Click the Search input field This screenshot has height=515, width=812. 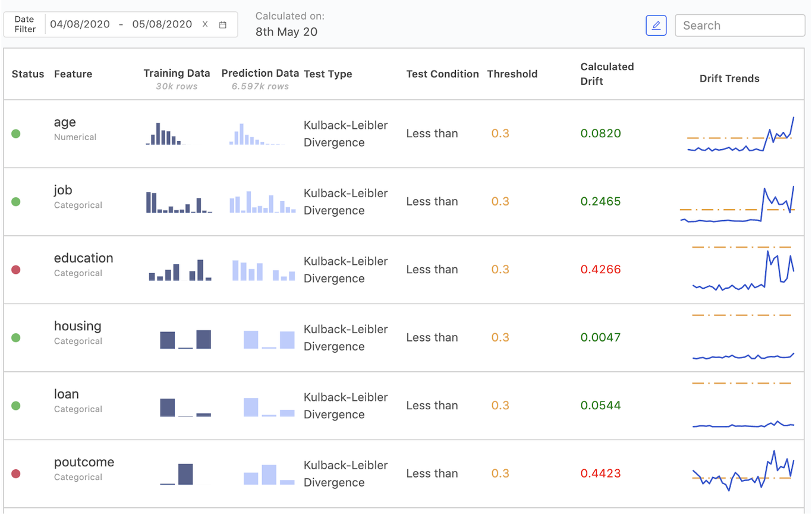pyautogui.click(x=739, y=26)
